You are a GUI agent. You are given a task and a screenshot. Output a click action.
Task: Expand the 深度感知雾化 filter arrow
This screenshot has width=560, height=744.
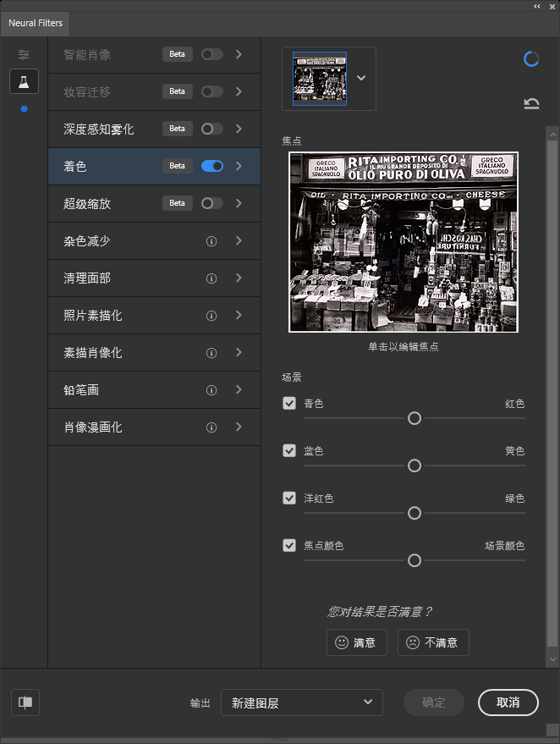[x=239, y=129]
